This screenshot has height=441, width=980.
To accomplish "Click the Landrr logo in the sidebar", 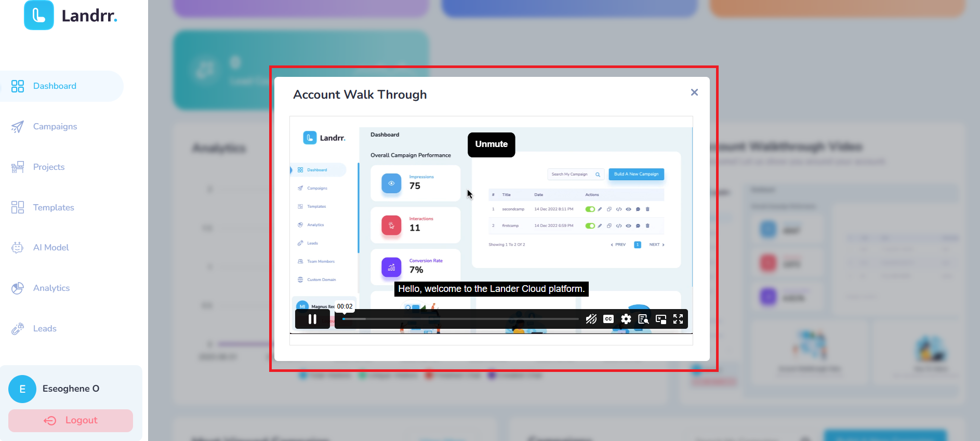I will pos(71,15).
